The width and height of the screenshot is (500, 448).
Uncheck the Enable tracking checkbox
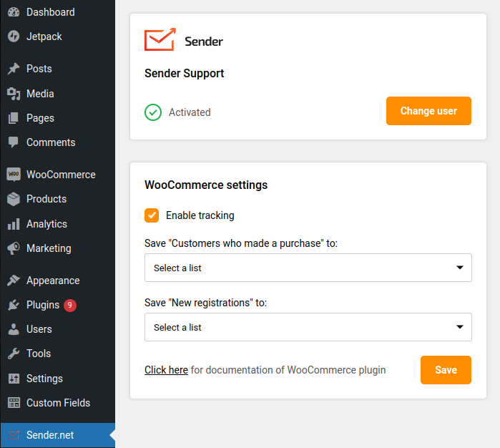tap(152, 215)
